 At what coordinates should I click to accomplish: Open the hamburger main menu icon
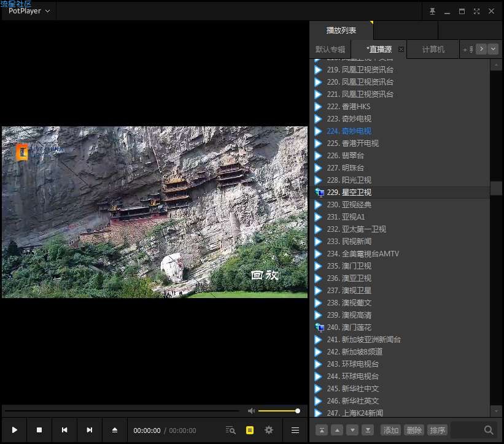click(x=295, y=430)
